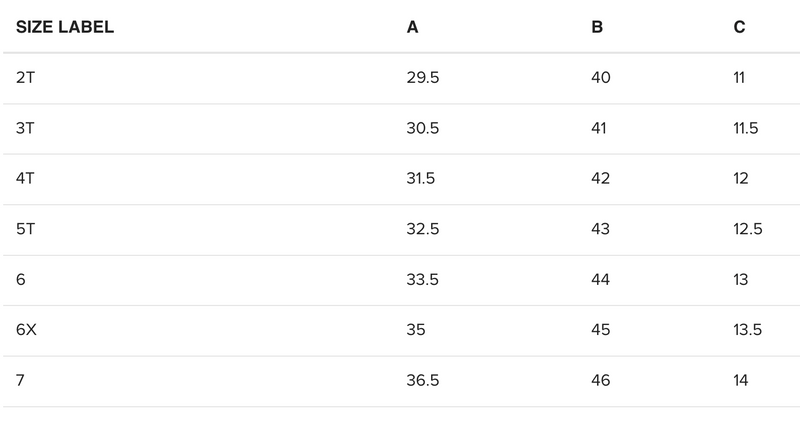The image size is (800, 421).
Task: Click the 36.5 value in last row
Action: 423,381
